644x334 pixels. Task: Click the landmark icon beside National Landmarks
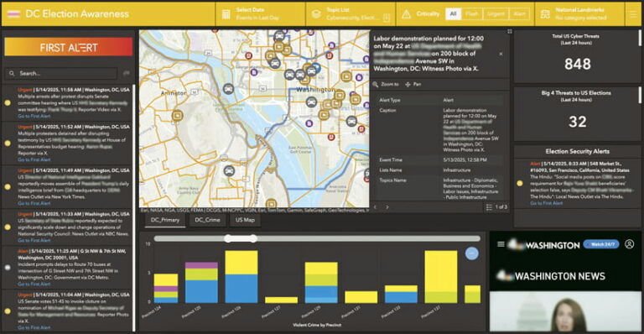[545, 14]
